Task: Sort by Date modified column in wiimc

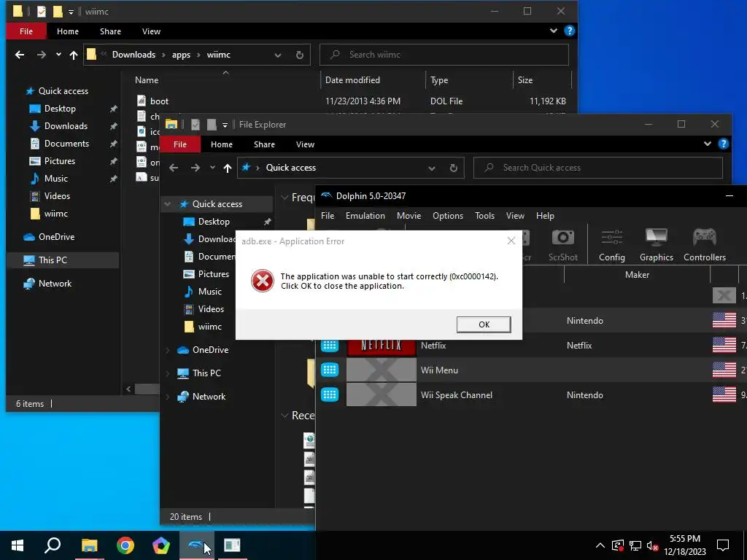Action: (x=352, y=80)
